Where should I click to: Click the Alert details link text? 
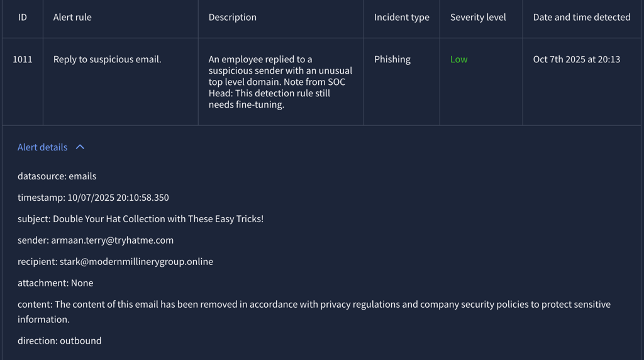pos(42,147)
